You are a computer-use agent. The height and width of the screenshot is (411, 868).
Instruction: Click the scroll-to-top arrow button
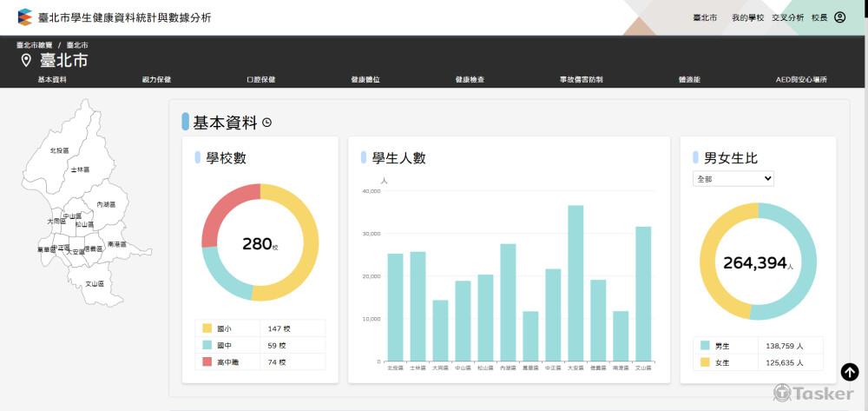click(x=850, y=372)
